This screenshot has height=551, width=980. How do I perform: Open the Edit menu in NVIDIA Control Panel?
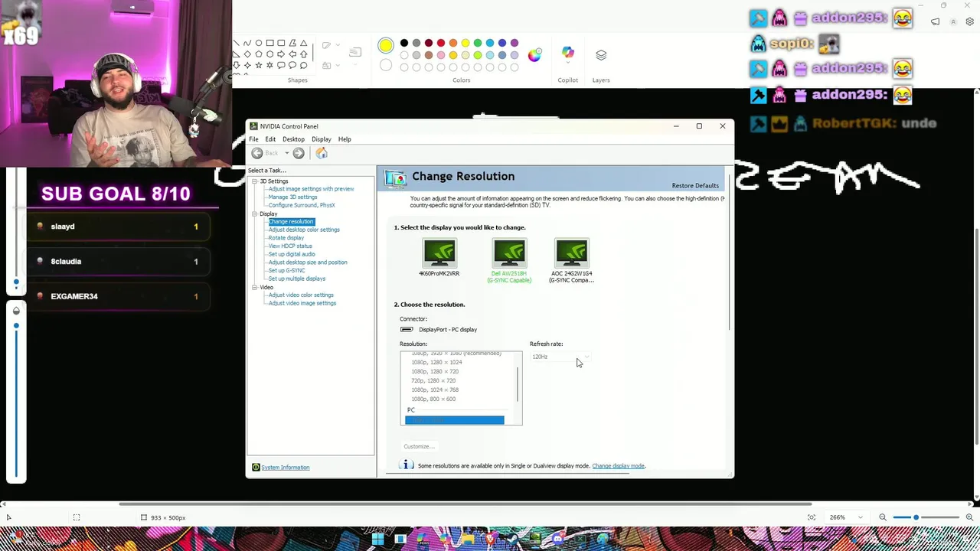pyautogui.click(x=270, y=139)
